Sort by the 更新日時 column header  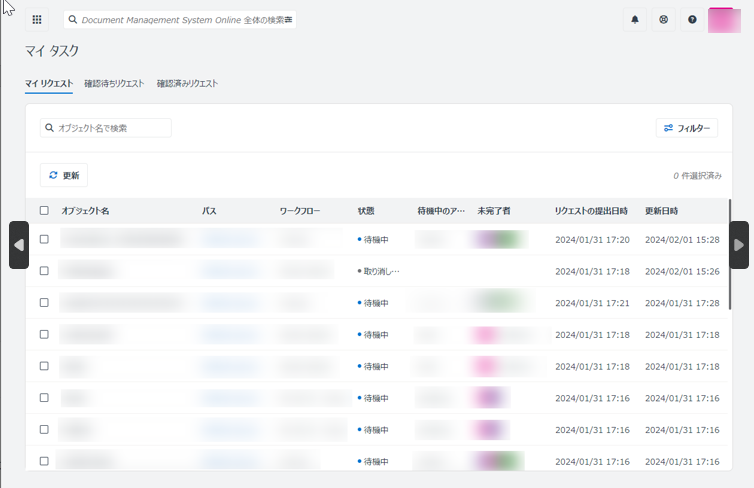661,211
